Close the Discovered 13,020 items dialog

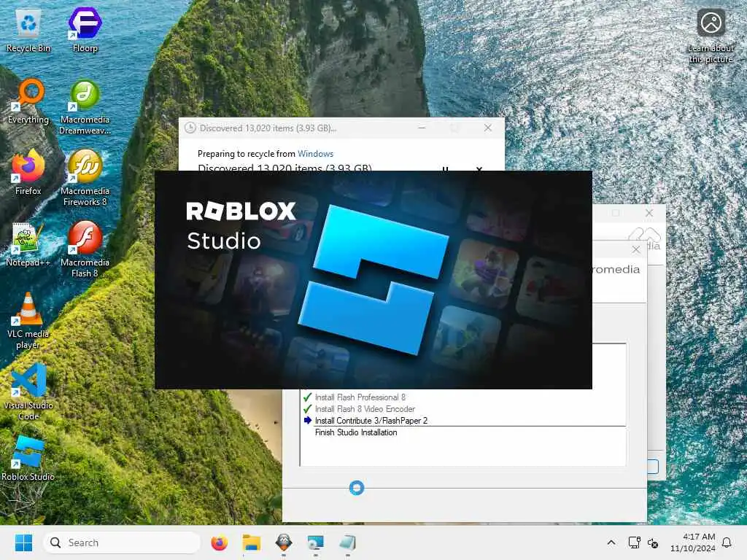[488, 128]
